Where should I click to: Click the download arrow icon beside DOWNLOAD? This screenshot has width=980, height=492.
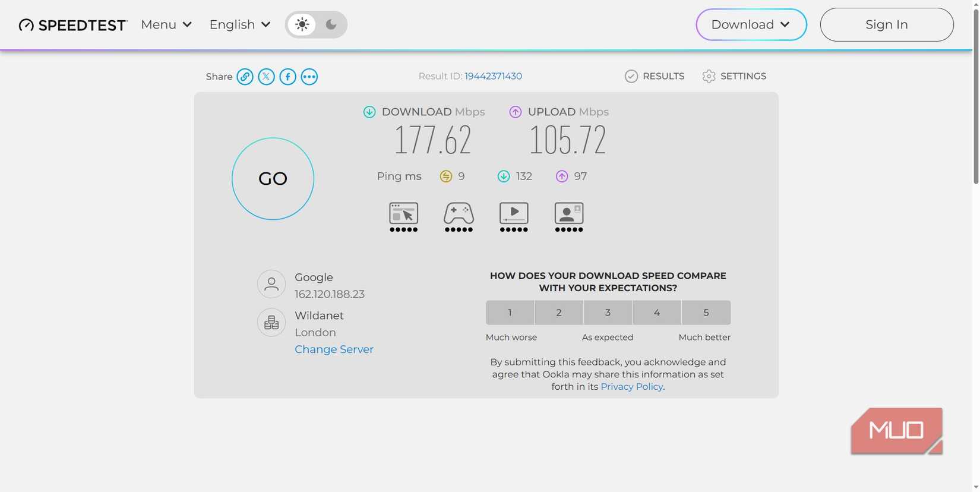click(369, 112)
